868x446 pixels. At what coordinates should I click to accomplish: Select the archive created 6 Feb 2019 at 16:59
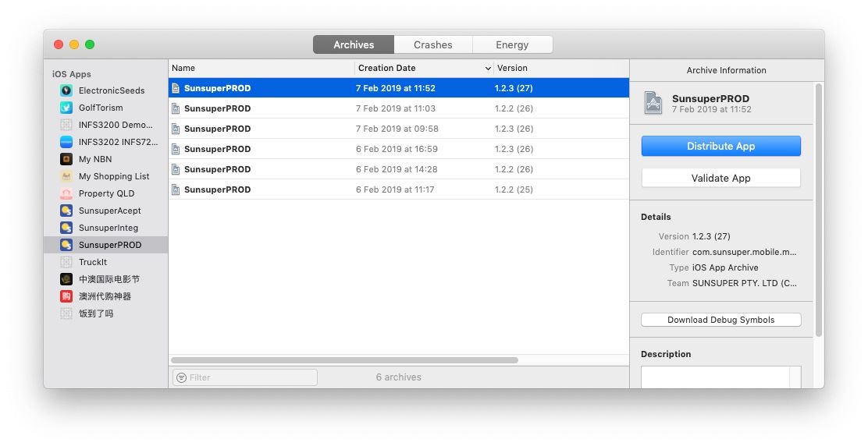point(399,149)
